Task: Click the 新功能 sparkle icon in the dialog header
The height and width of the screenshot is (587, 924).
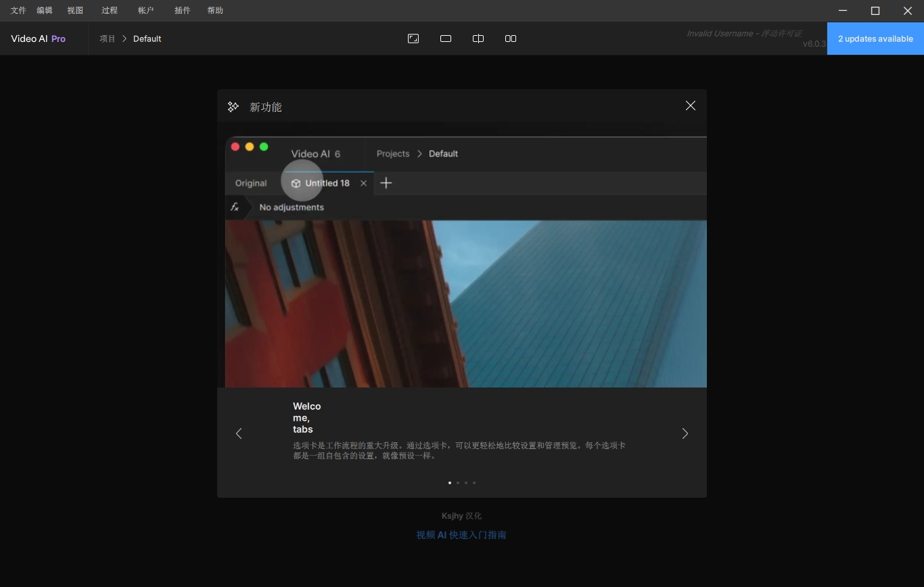Action: (x=233, y=106)
